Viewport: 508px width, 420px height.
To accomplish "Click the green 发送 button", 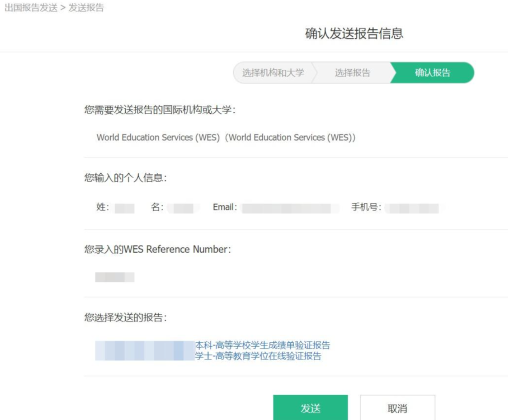I will click(x=310, y=408).
